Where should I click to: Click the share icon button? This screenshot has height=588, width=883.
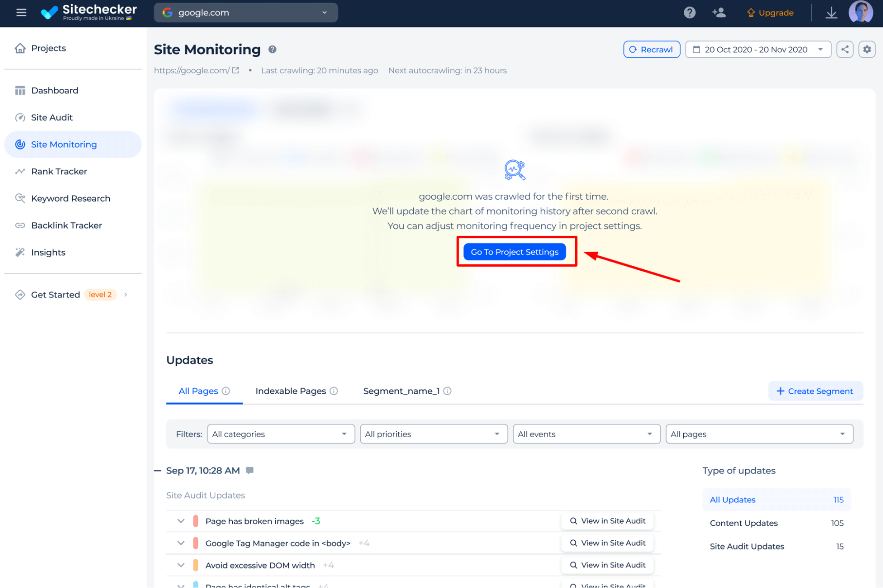[845, 49]
